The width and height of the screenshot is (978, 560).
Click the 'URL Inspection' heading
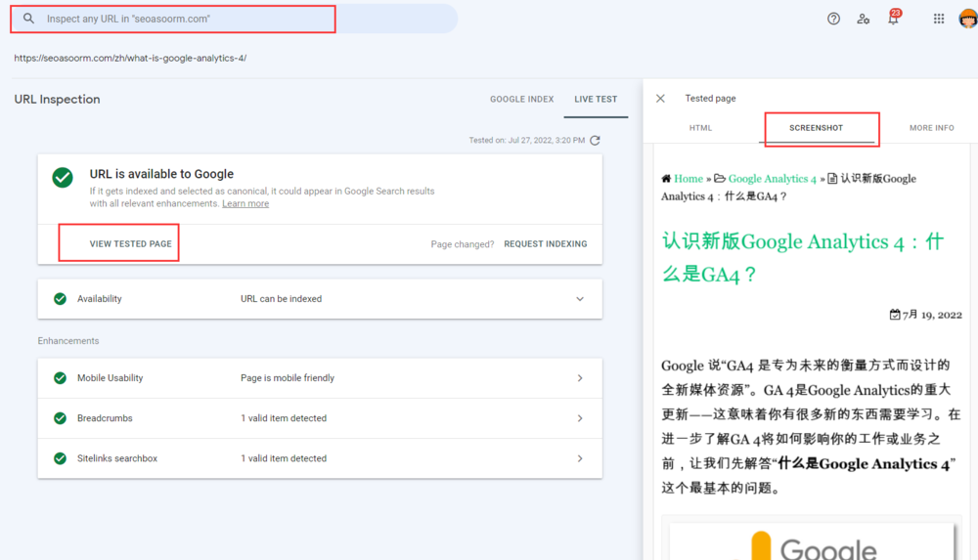pos(57,99)
